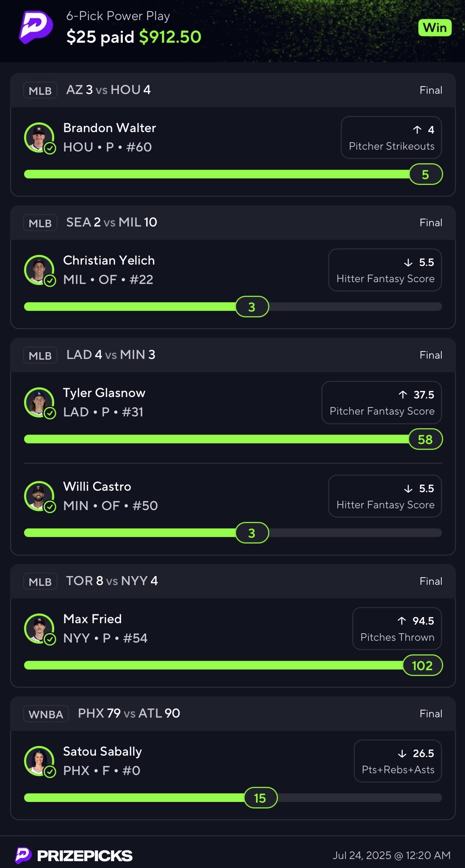Click Sabally's 15 progress marker
The image size is (465, 868).
click(260, 798)
